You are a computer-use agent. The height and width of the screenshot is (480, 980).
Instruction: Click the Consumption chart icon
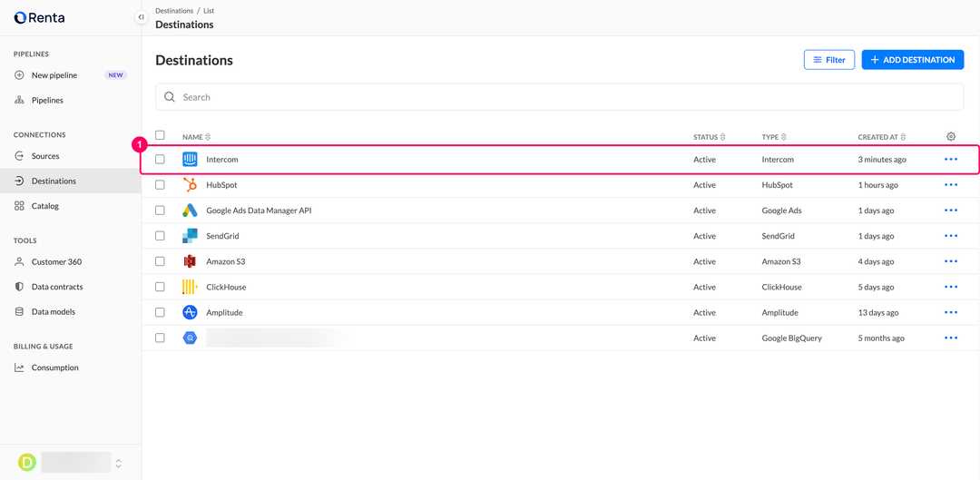[19, 367]
